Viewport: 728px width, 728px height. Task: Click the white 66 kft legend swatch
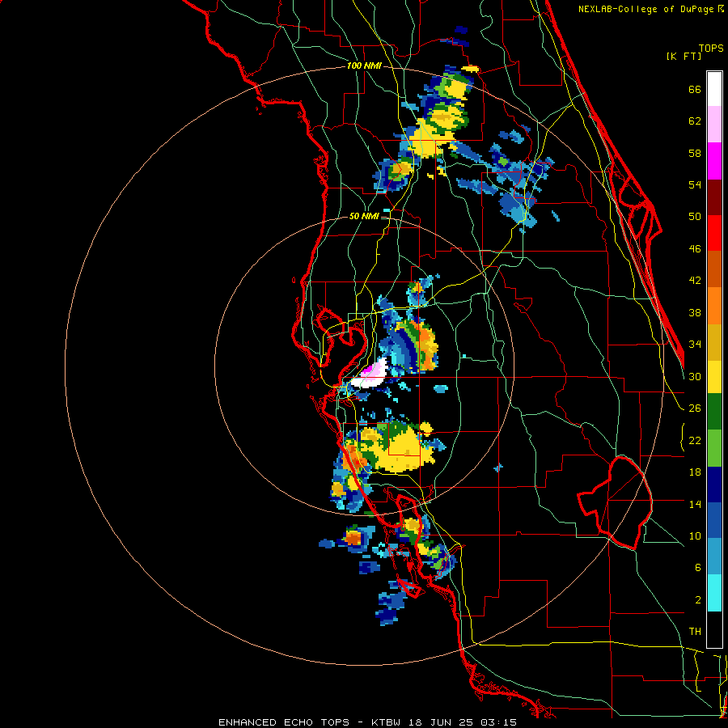point(714,89)
